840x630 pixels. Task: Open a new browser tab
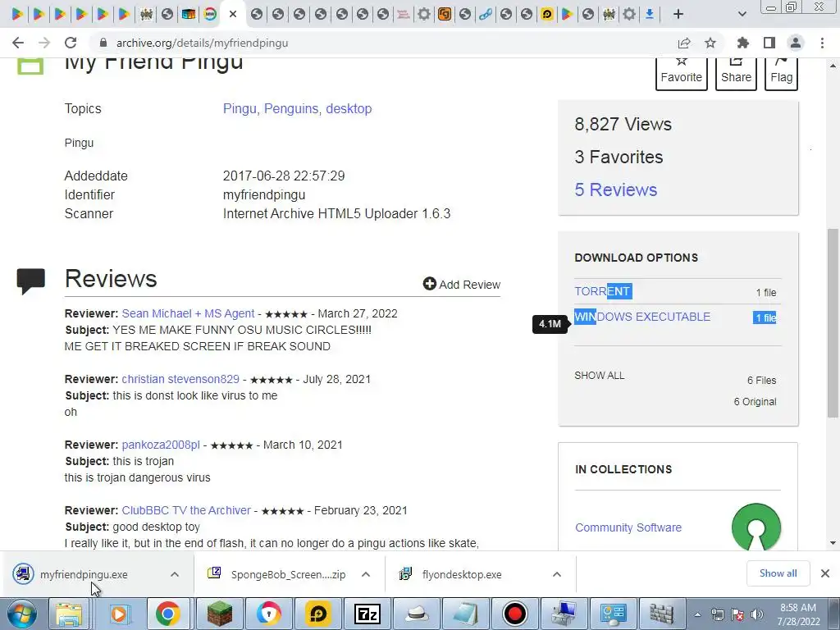678,14
